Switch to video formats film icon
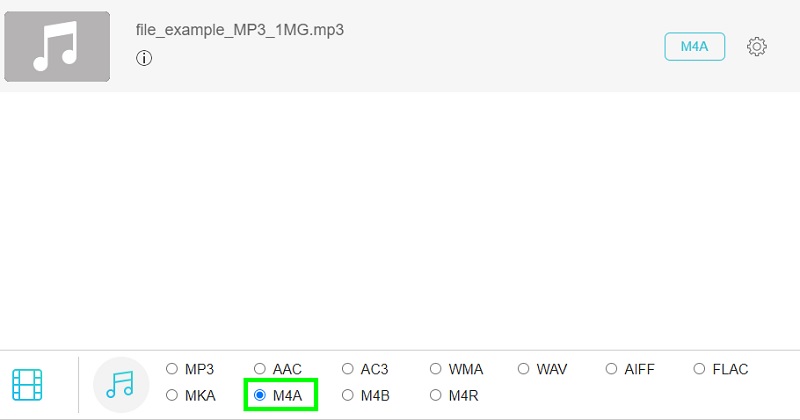The height and width of the screenshot is (420, 800). pyautogui.click(x=28, y=384)
